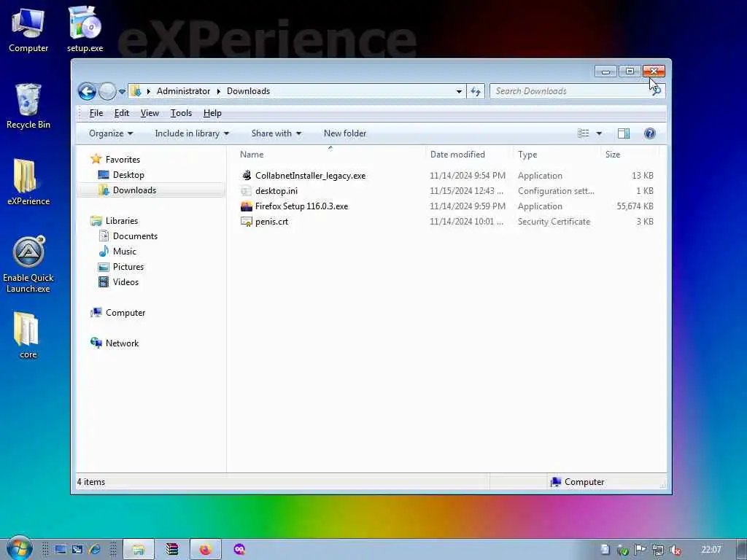Screen dimensions: 747x560
Task: Click the network tray icon
Action: (x=658, y=550)
